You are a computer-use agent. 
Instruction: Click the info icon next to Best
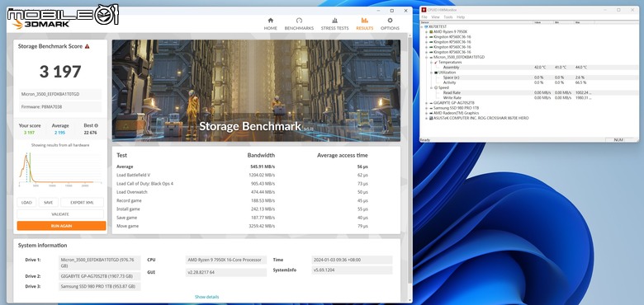click(96, 126)
